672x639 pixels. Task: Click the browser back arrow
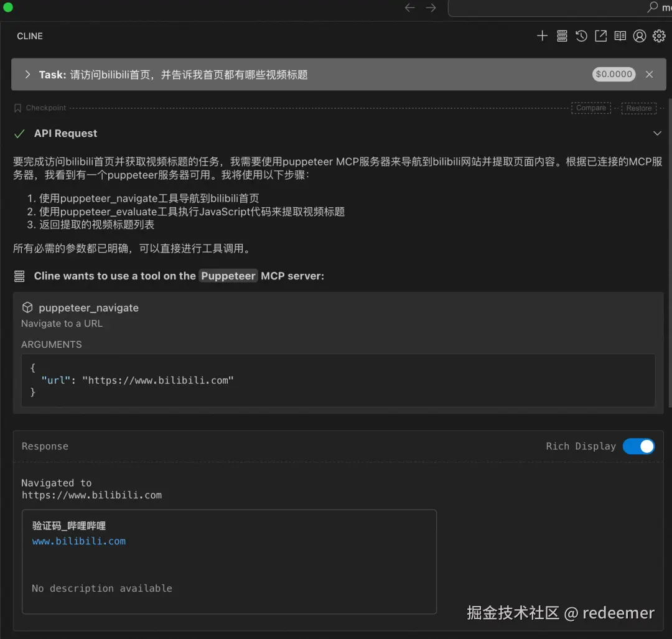coord(409,8)
